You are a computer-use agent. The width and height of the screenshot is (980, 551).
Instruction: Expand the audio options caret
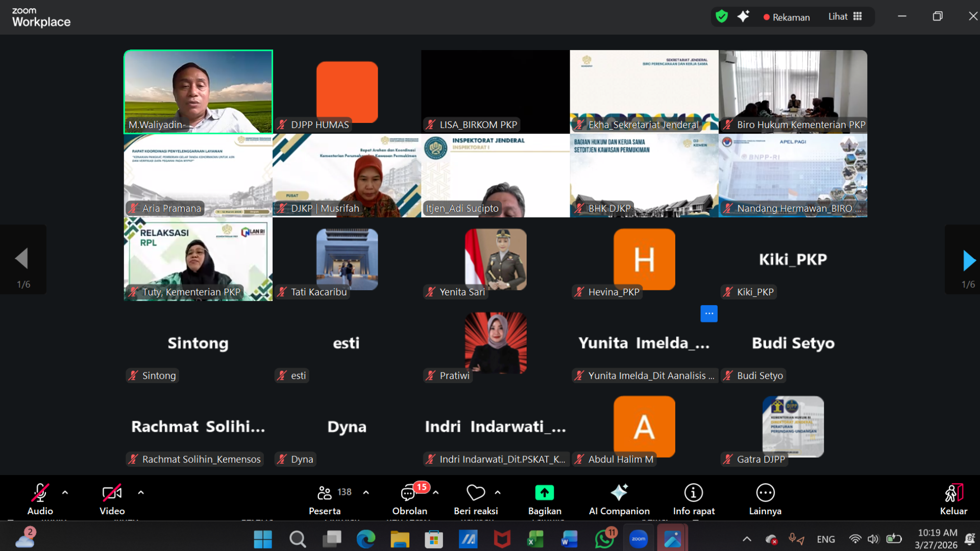[65, 493]
